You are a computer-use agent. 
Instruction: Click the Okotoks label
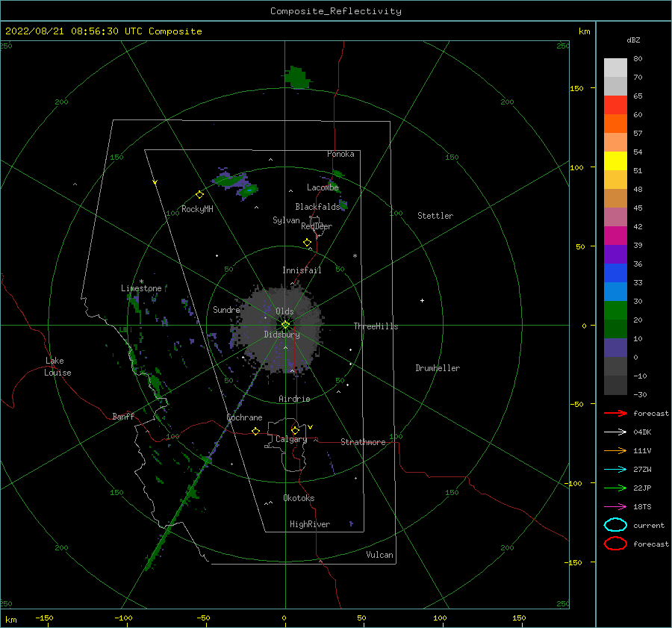(x=299, y=498)
